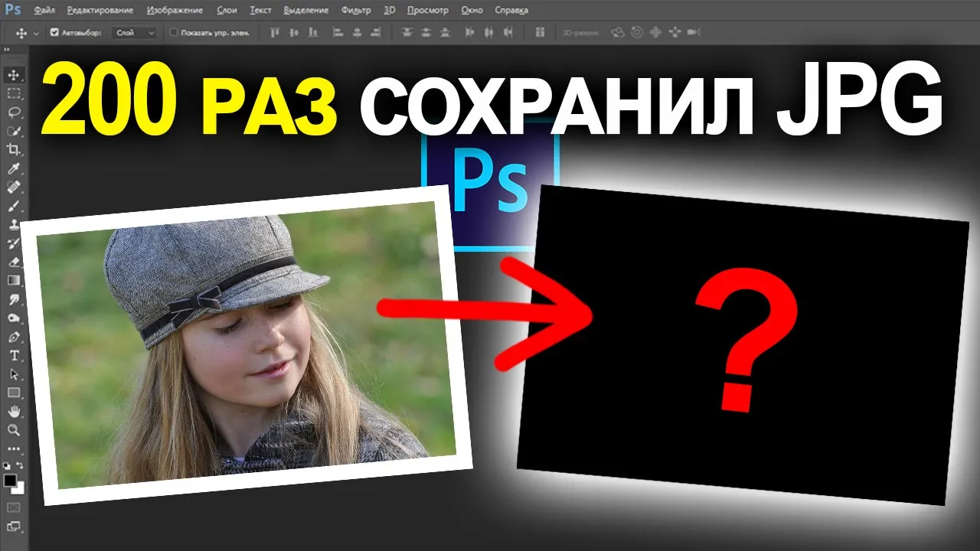Select the History Brush tool
The height and width of the screenshot is (551, 980).
click(14, 243)
